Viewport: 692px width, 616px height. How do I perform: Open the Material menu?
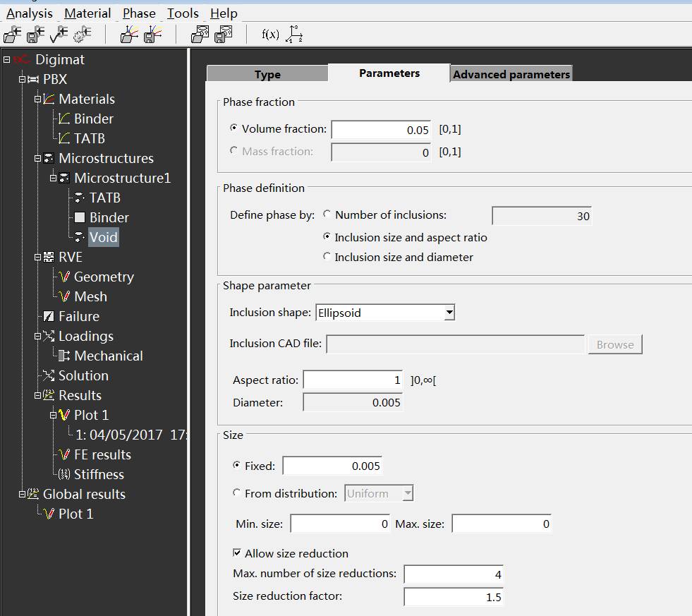click(x=87, y=13)
